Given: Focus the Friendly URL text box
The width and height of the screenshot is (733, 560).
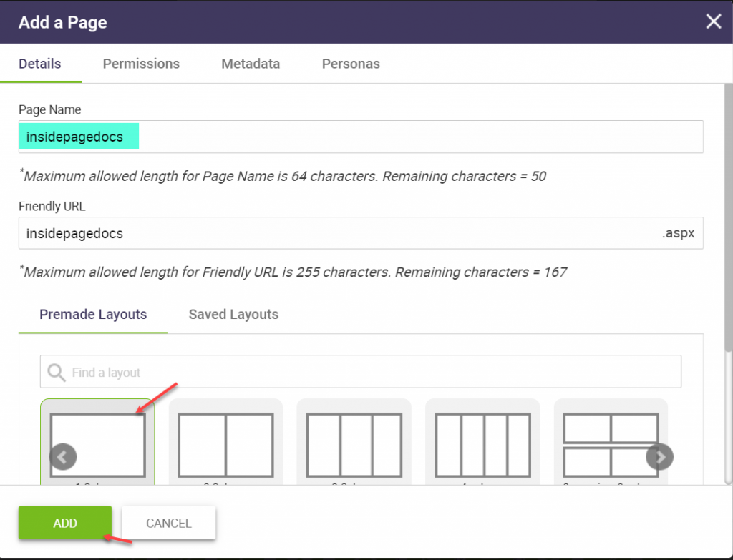Looking at the screenshot, I should (x=336, y=233).
